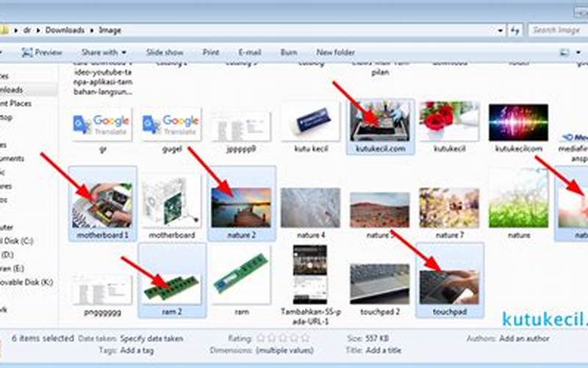This screenshot has height=368, width=588.
Task: Select the nature 7 thumbnail
Action: [449, 208]
